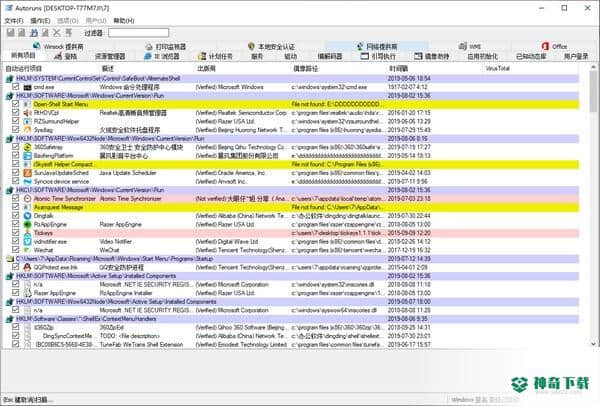Select the 计划任务 tab
600x406 pixels.
215,57
